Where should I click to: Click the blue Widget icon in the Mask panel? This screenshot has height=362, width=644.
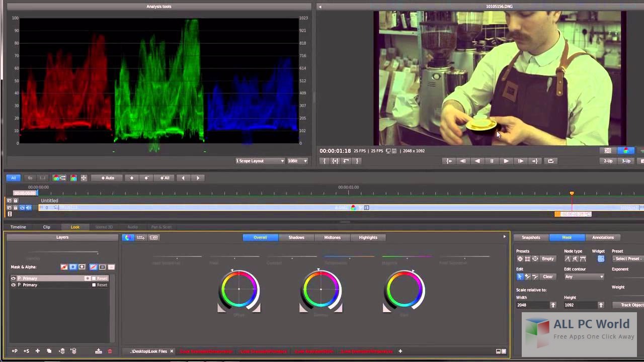[601, 259]
